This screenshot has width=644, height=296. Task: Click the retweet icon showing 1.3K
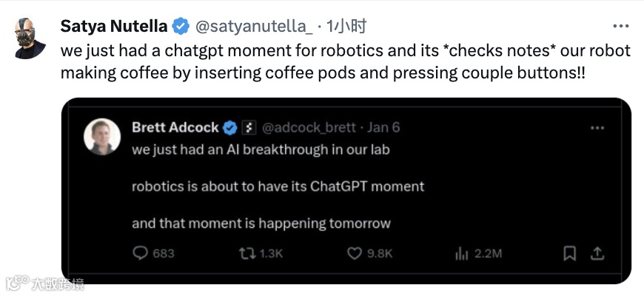pos(248,253)
